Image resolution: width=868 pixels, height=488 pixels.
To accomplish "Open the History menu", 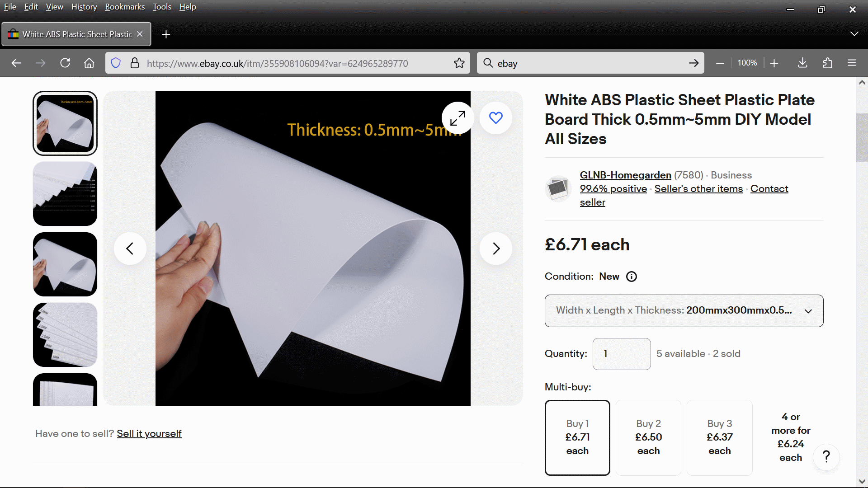I will click(x=84, y=7).
